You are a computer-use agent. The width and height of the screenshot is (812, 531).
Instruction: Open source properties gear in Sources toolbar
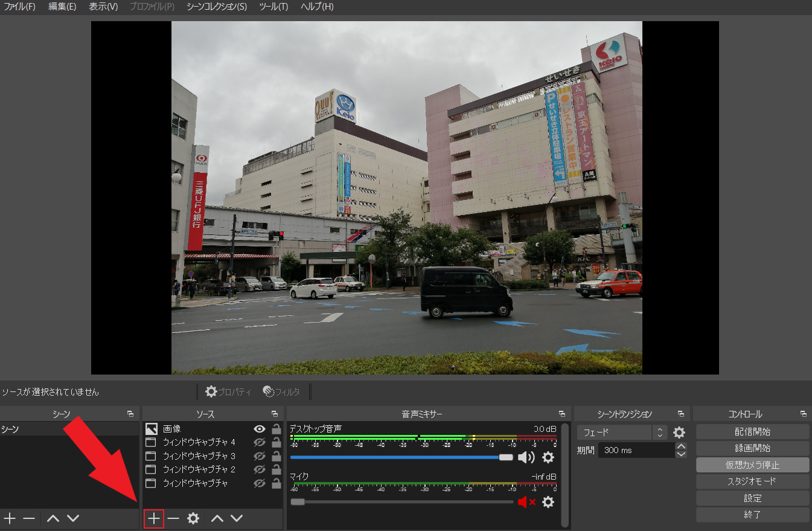tap(193, 518)
